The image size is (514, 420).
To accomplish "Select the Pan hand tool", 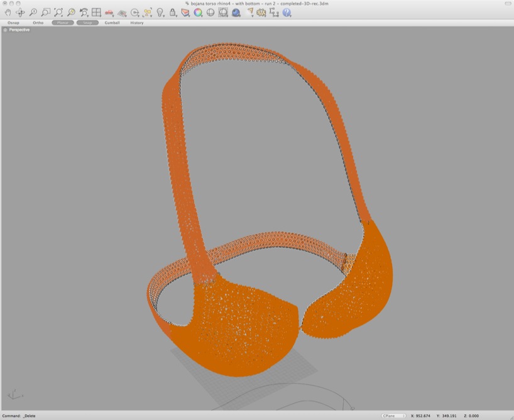I will click(8, 13).
